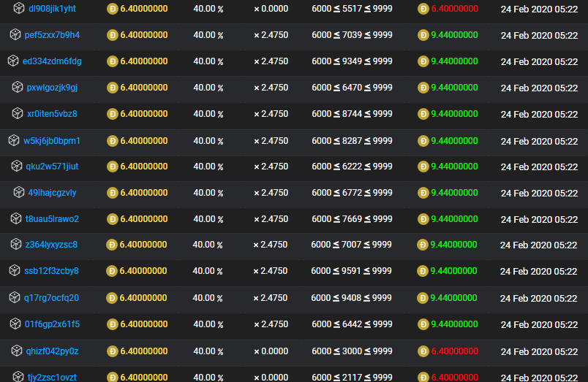Click the cube icon next to xr0iten5vbz8
Screen dimensions: 588x382
[x=18, y=114]
